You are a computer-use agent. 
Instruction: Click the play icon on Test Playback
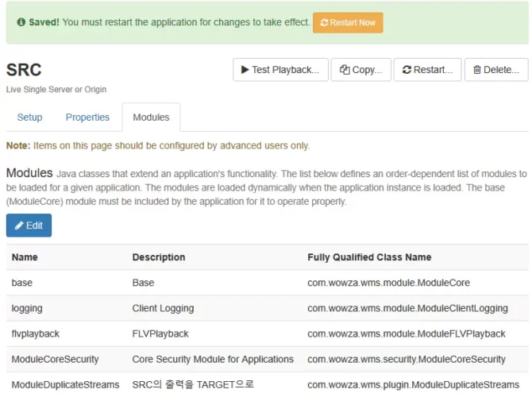point(245,70)
